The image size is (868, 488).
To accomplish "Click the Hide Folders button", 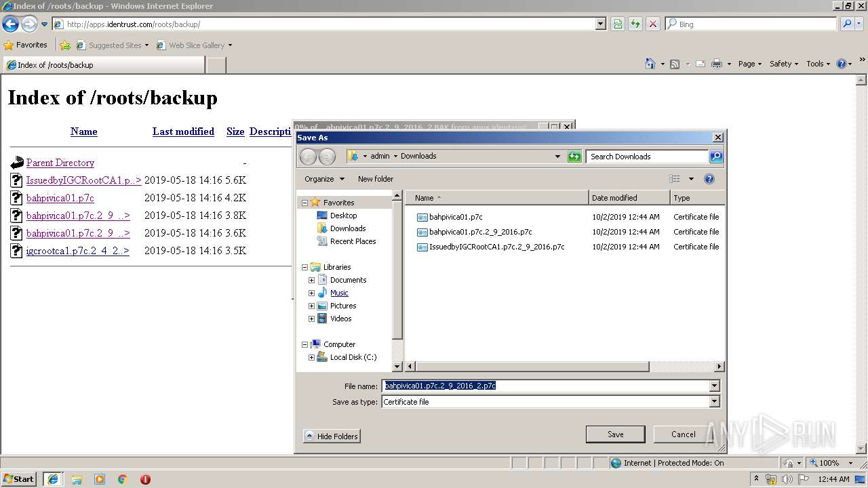I will (332, 436).
